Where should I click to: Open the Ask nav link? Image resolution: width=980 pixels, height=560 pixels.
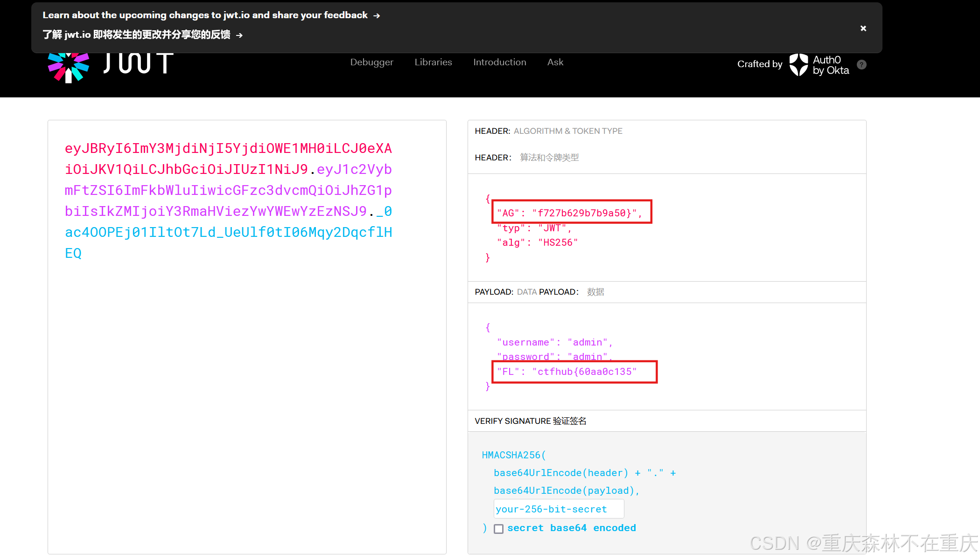click(x=555, y=62)
